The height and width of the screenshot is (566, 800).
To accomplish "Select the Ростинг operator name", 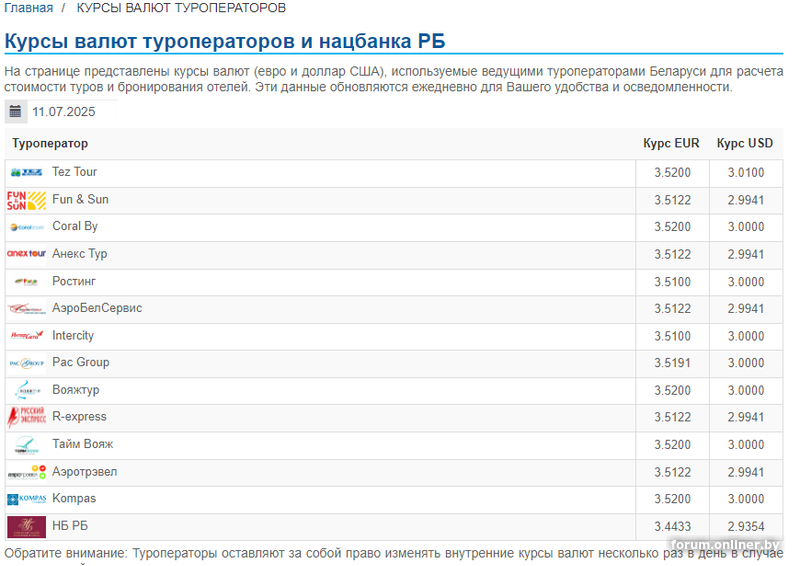I will coord(74,281).
